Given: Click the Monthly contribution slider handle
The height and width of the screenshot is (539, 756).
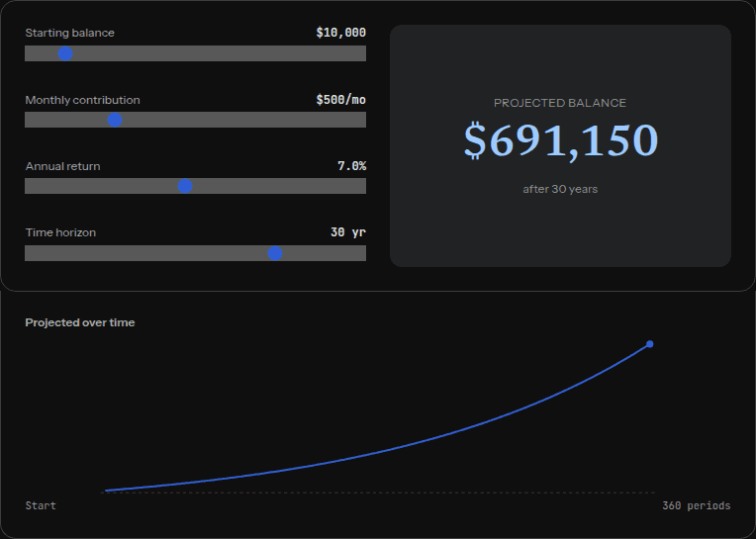Looking at the screenshot, I should [115, 120].
